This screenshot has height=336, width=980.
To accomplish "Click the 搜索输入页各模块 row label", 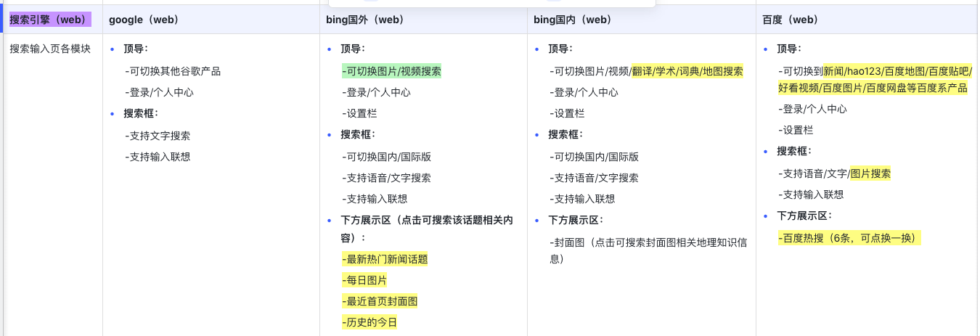I will [50, 49].
